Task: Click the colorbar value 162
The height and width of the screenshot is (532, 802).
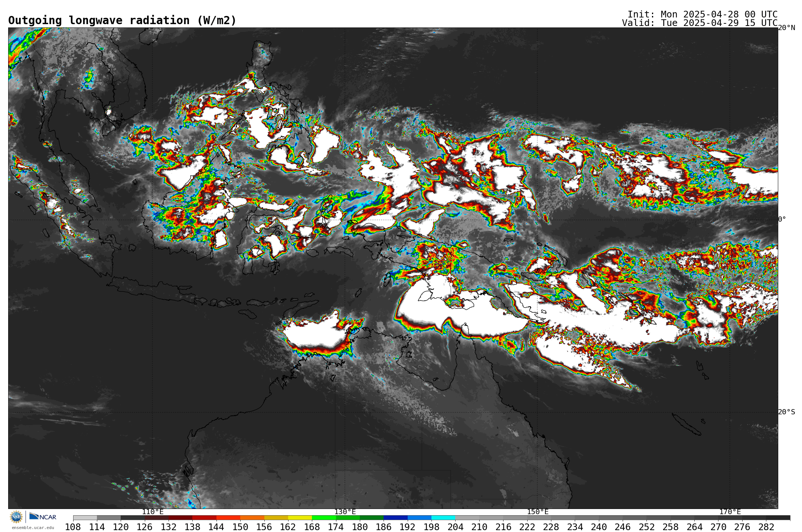Action: click(288, 527)
